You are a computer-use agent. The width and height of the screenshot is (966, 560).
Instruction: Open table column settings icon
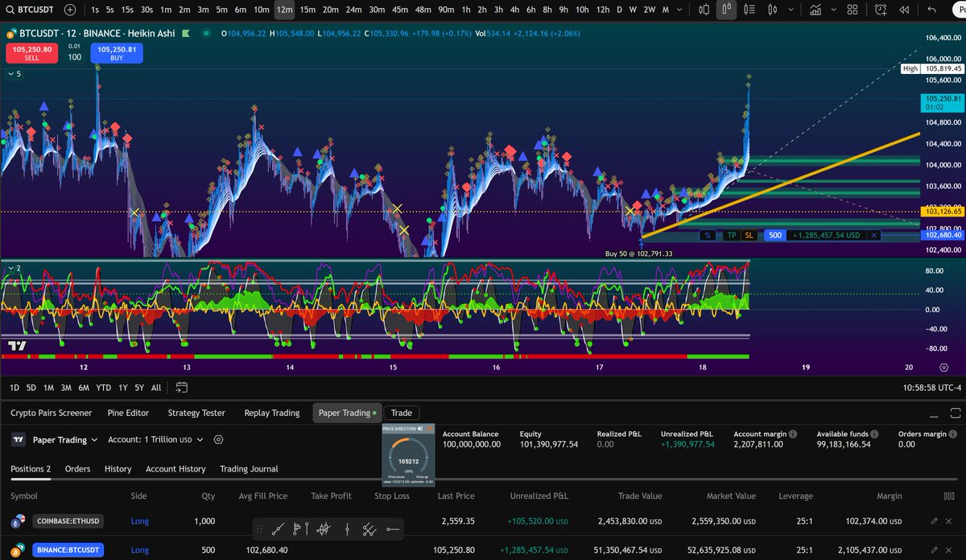(x=949, y=496)
